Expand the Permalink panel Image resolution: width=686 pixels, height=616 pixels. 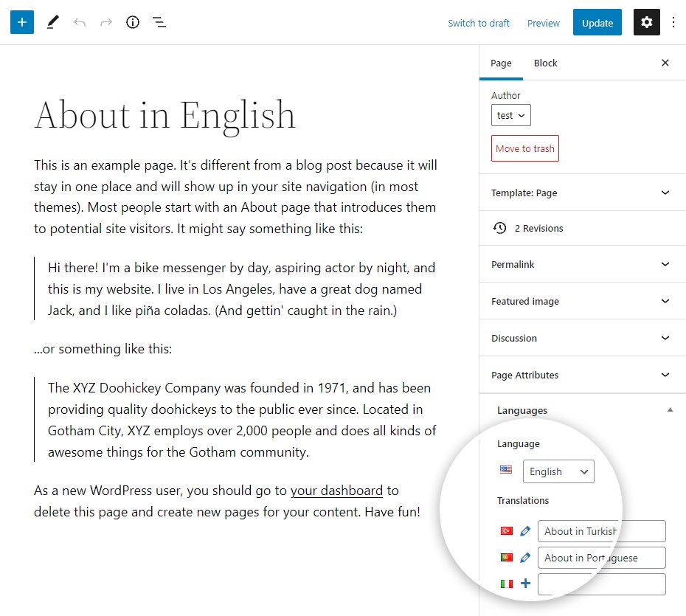583,264
